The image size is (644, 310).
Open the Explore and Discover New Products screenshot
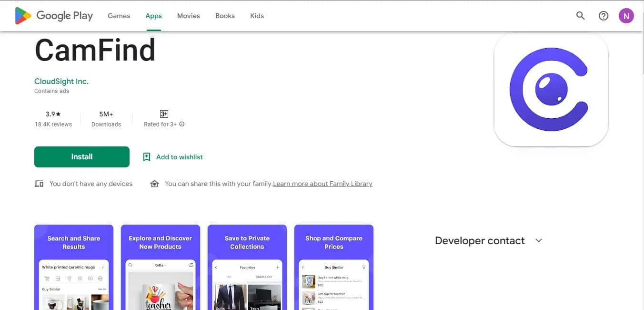pyautogui.click(x=161, y=268)
